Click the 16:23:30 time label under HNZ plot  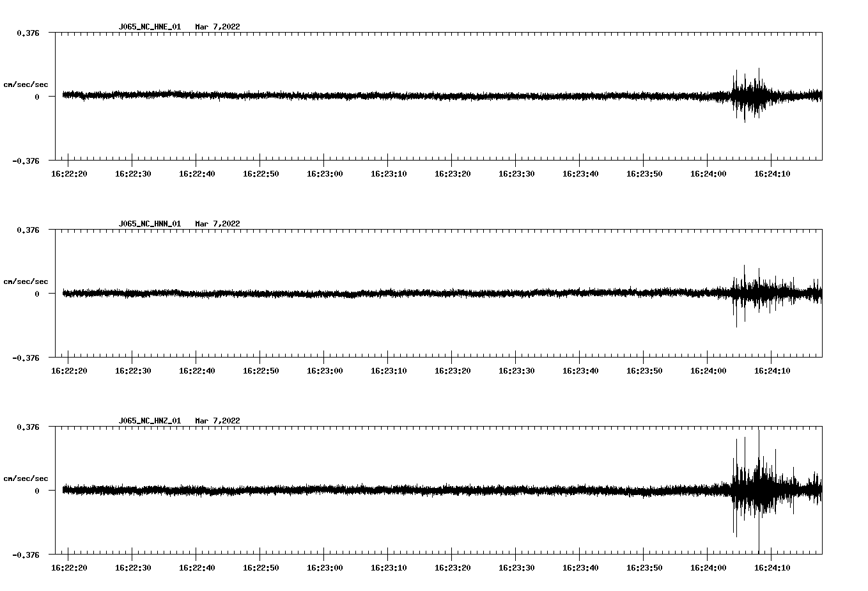pyautogui.click(x=516, y=568)
